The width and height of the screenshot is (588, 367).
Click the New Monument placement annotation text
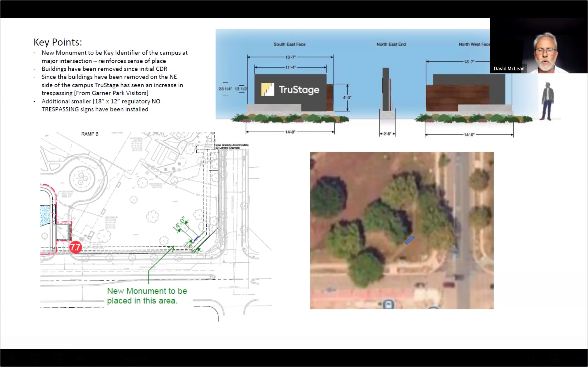(147, 296)
